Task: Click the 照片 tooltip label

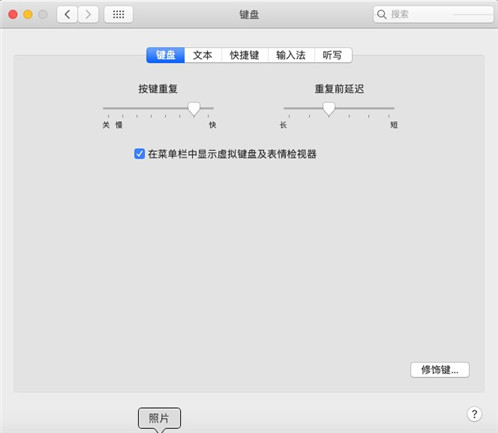Action: click(x=159, y=418)
